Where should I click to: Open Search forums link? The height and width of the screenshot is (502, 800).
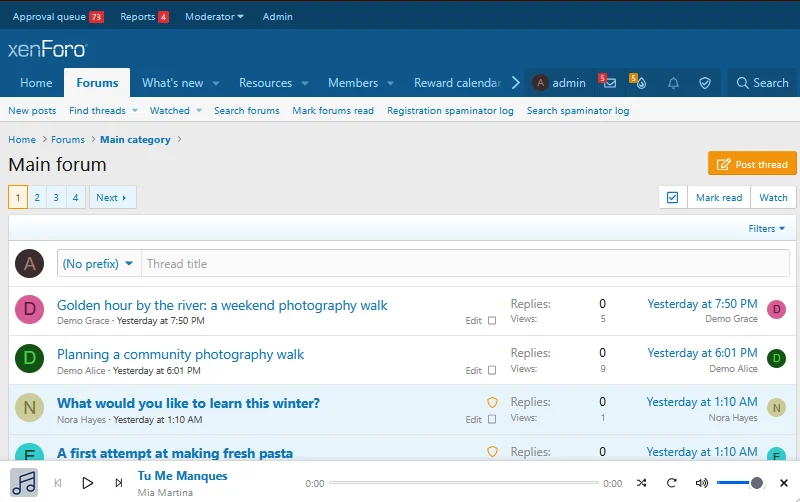point(246,111)
